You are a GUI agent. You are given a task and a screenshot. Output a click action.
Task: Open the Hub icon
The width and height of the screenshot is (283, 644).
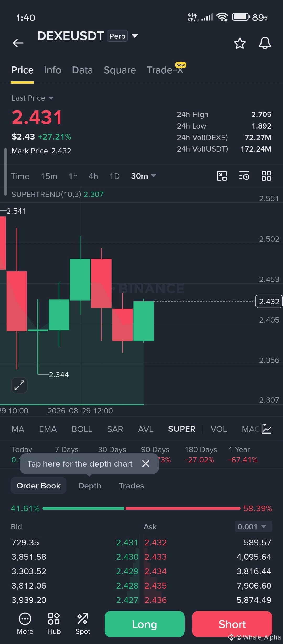[x=54, y=624]
